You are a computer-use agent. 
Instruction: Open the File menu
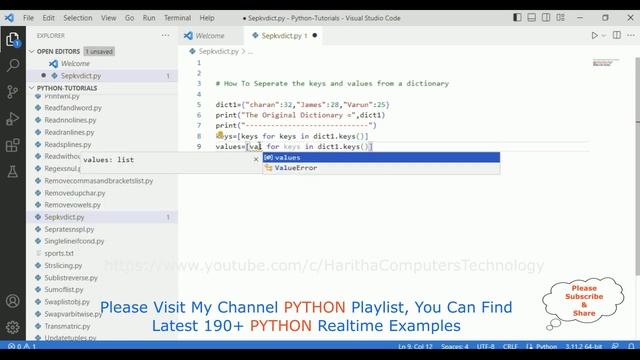click(x=29, y=18)
